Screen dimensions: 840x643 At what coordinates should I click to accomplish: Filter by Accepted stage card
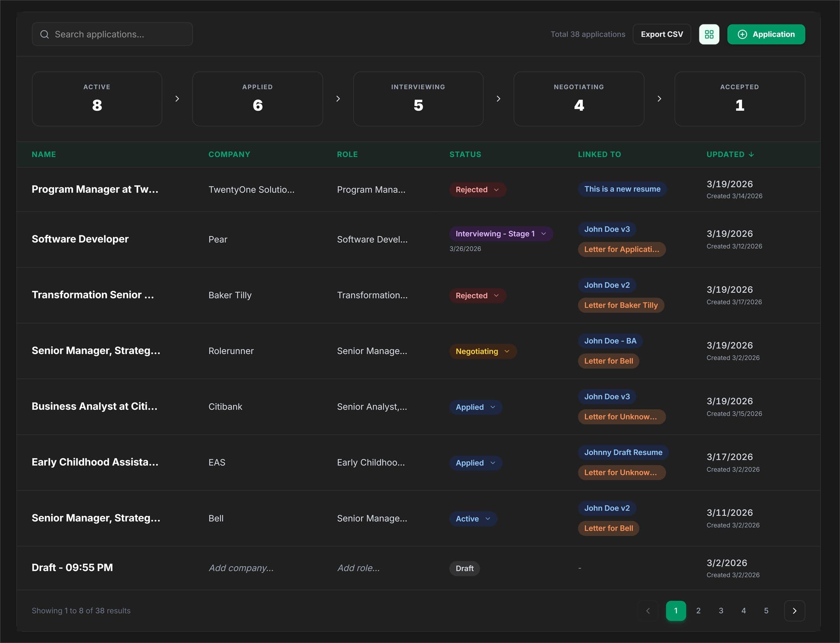(x=739, y=99)
